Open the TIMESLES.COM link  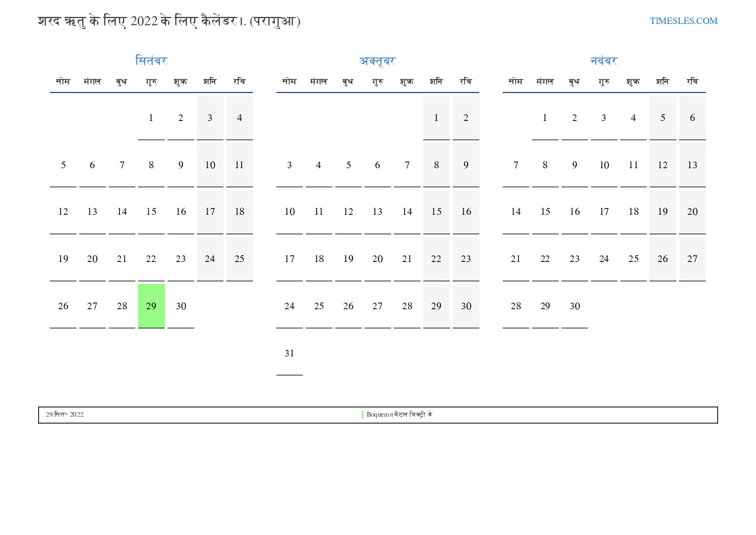coord(683,21)
